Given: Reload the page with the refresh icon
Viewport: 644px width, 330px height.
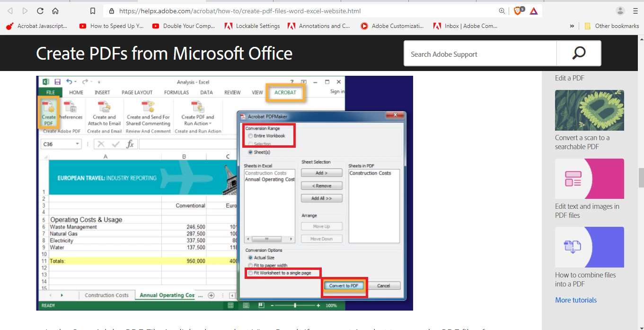Looking at the screenshot, I should 40,11.
